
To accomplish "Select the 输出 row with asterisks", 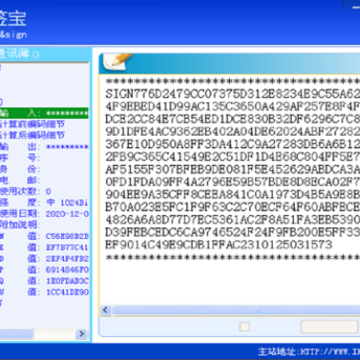I will coord(44,147).
